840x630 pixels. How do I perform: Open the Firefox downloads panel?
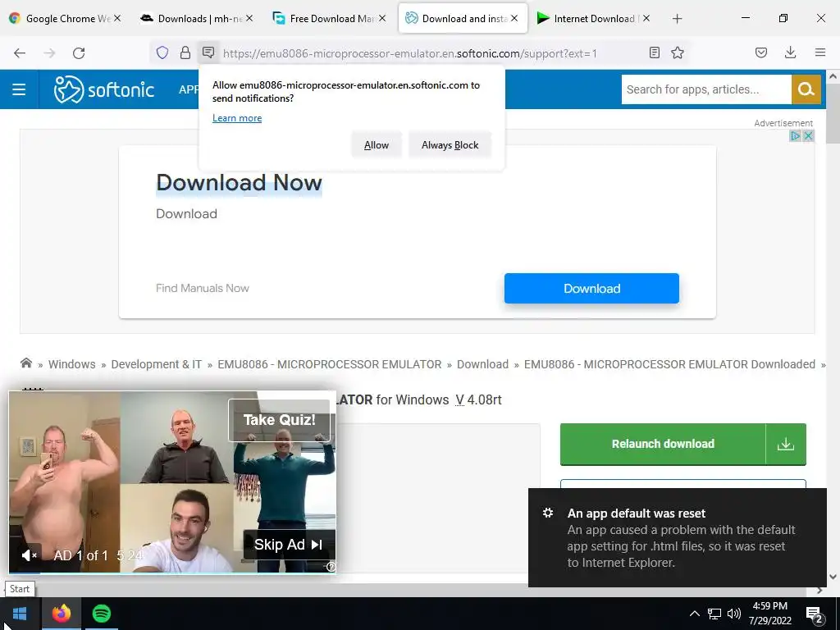pos(790,52)
